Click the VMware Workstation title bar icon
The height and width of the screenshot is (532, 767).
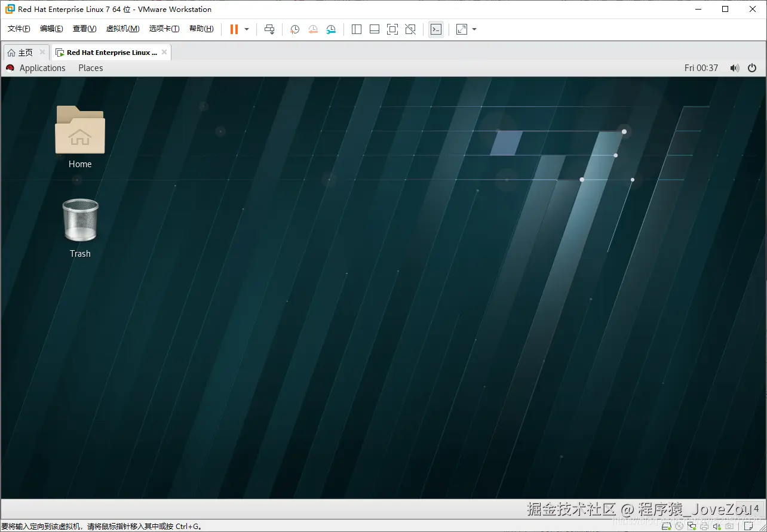click(10, 9)
